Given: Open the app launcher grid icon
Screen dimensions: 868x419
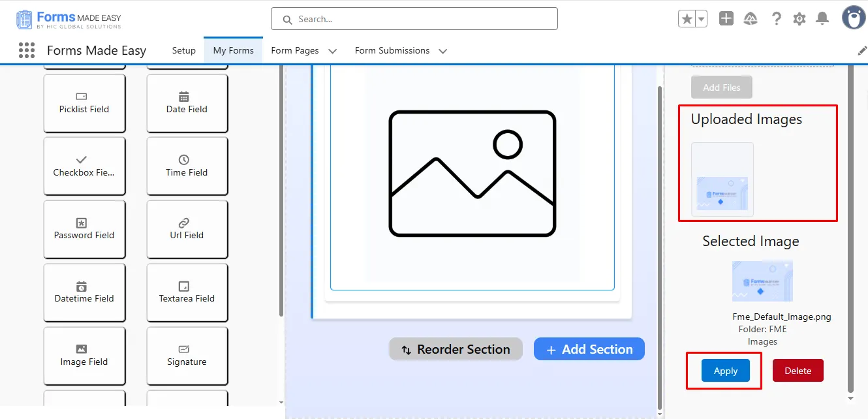Looking at the screenshot, I should 26,50.
